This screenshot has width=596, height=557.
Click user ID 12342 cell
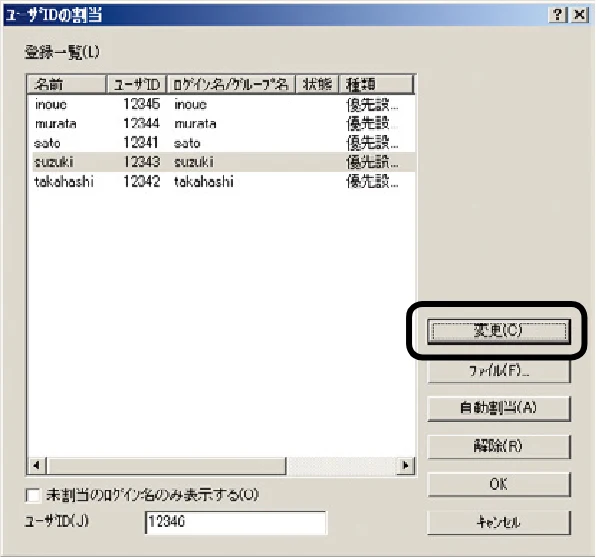(x=141, y=182)
